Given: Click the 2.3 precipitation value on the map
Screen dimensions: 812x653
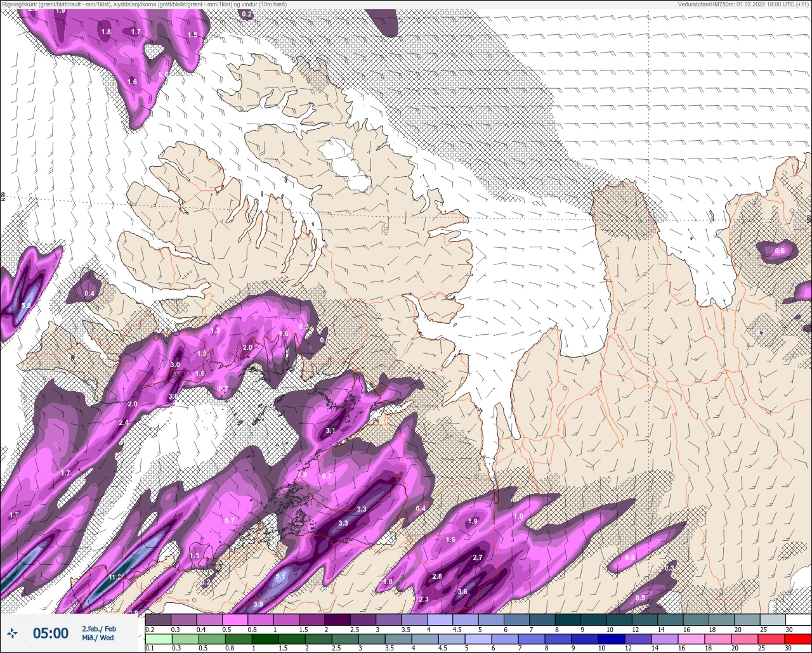Looking at the screenshot, I should [x=424, y=599].
